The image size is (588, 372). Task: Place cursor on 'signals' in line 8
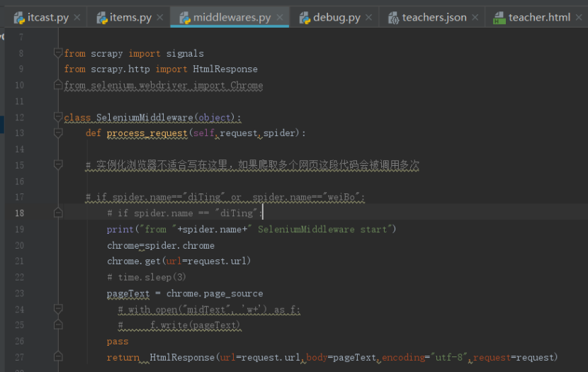(x=185, y=54)
